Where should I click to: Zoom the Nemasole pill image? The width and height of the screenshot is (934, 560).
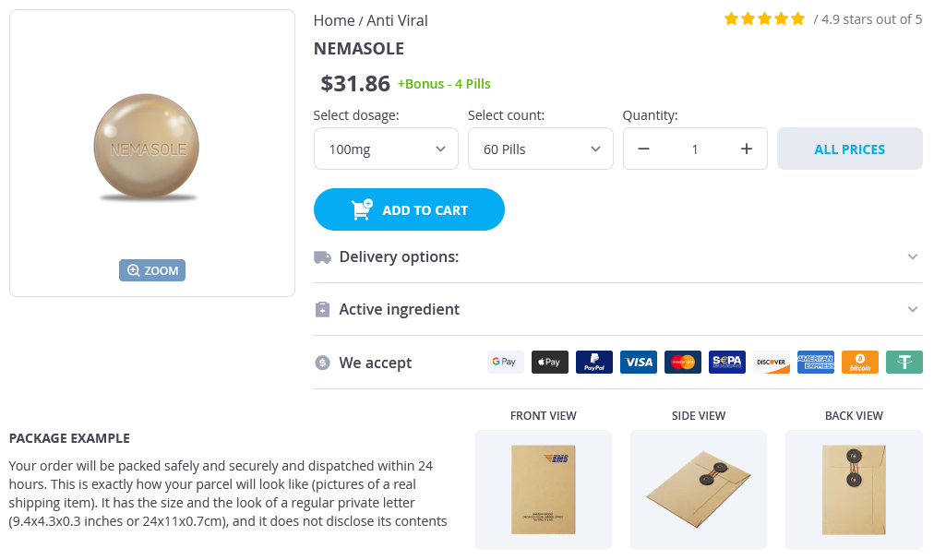click(x=152, y=270)
